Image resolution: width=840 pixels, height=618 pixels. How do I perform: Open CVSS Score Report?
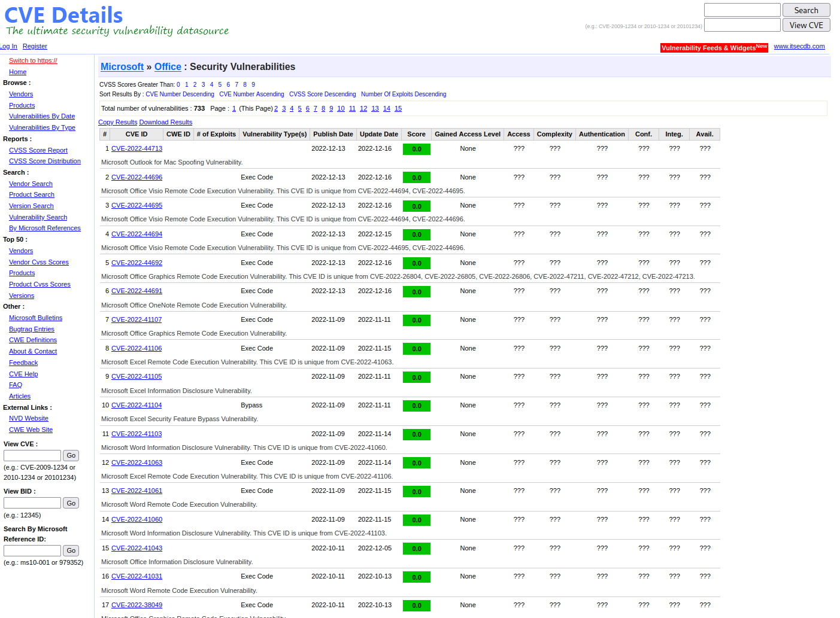click(x=38, y=150)
